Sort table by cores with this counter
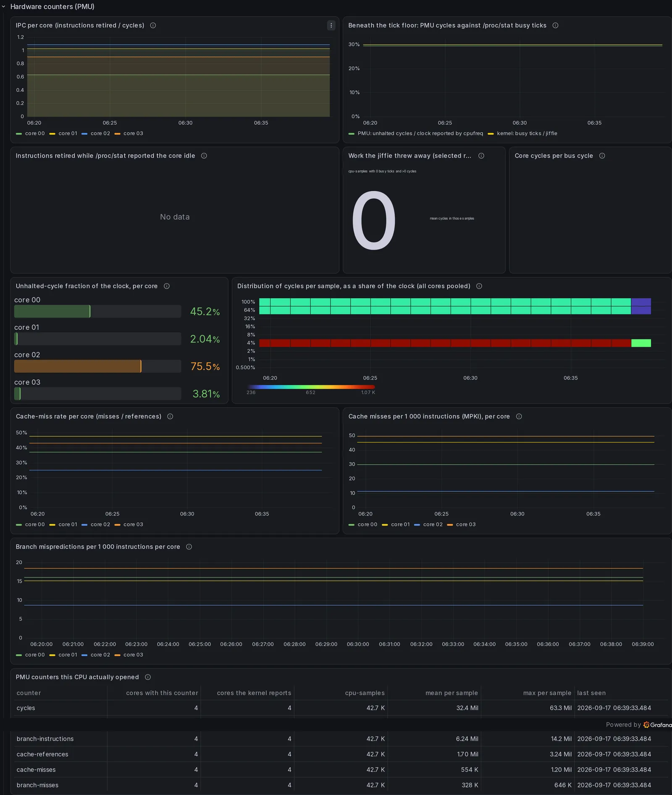 [162, 693]
